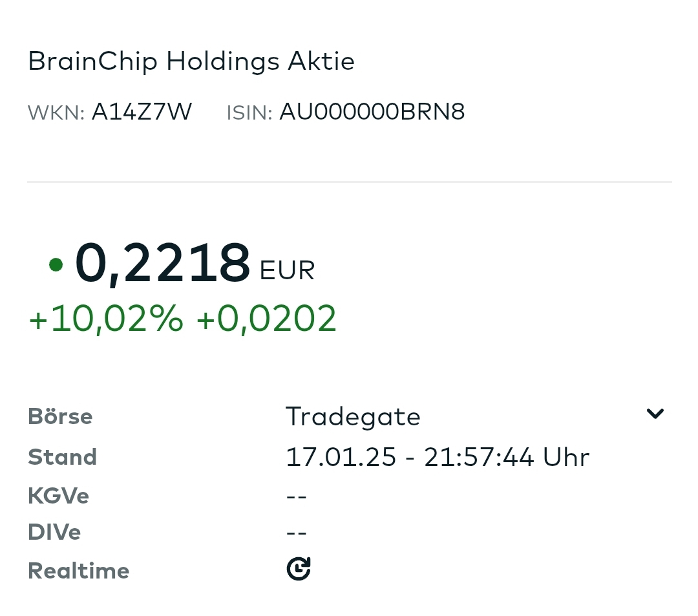698x616 pixels.
Task: Click the Realtime label
Action: (78, 571)
